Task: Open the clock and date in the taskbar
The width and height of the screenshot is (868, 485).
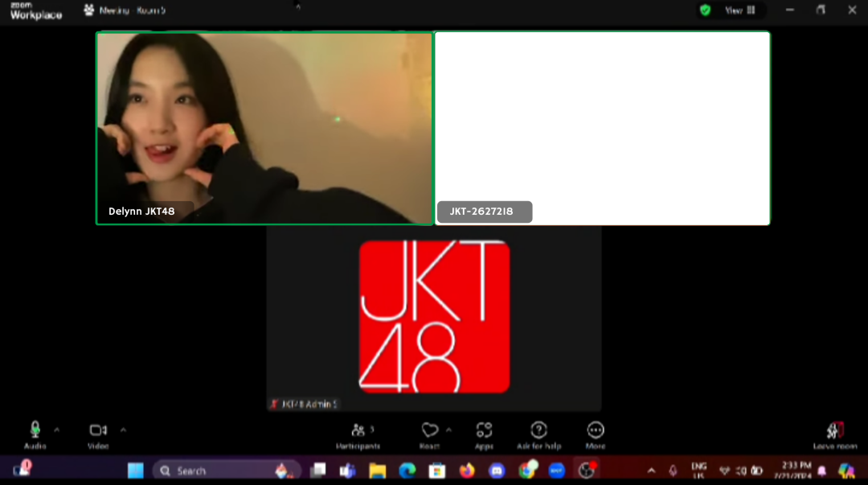Action: (792, 471)
